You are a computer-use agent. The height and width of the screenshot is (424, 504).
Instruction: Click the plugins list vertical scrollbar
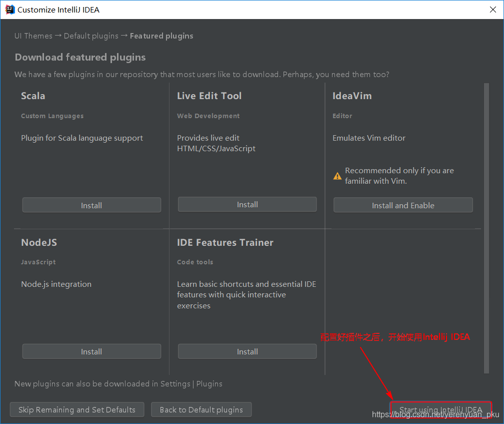[x=486, y=228]
